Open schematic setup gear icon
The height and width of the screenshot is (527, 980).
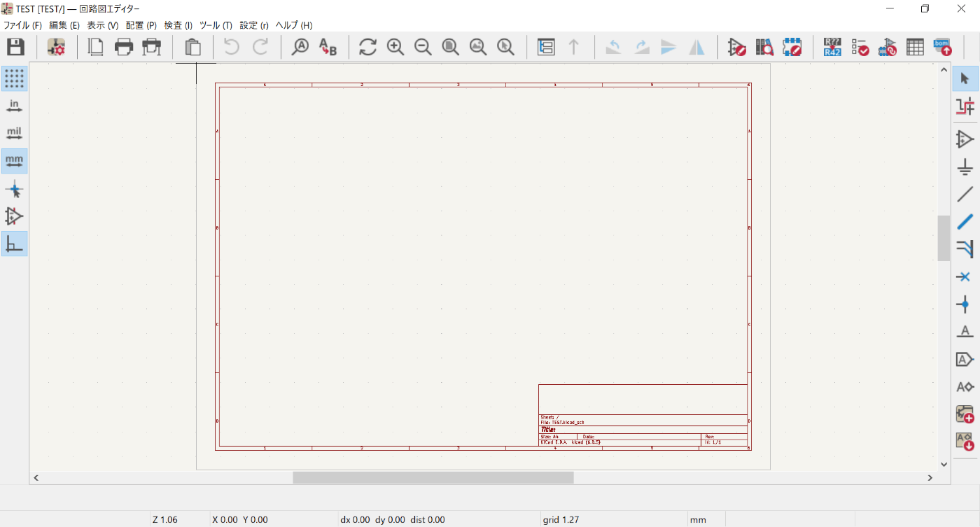click(x=56, y=47)
